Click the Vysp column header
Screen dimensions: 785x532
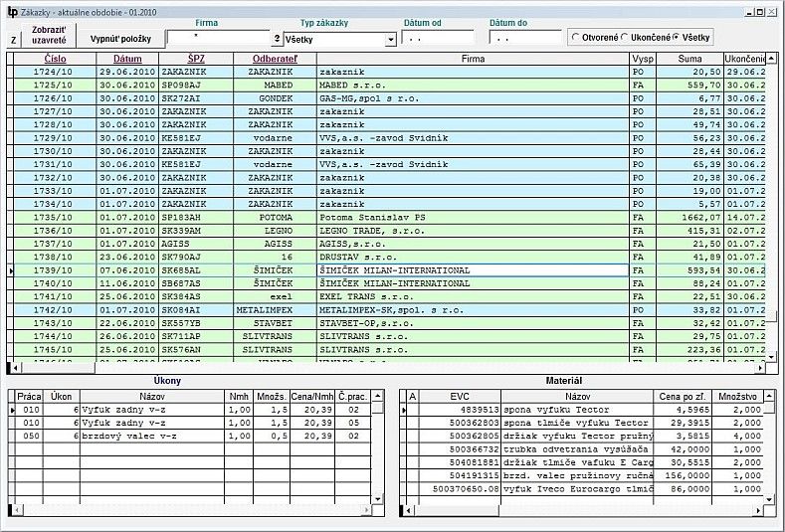click(643, 59)
